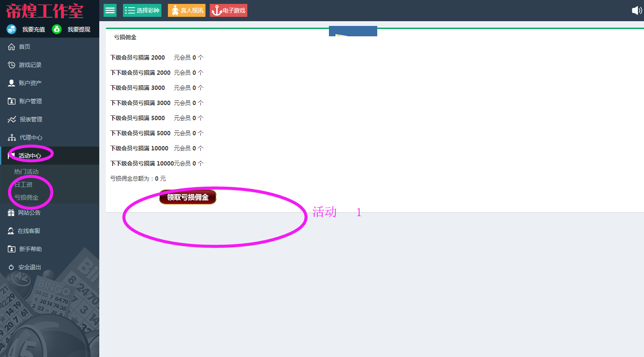Click the power icon for 安全退出
The width and height of the screenshot is (644, 357).
[12, 267]
